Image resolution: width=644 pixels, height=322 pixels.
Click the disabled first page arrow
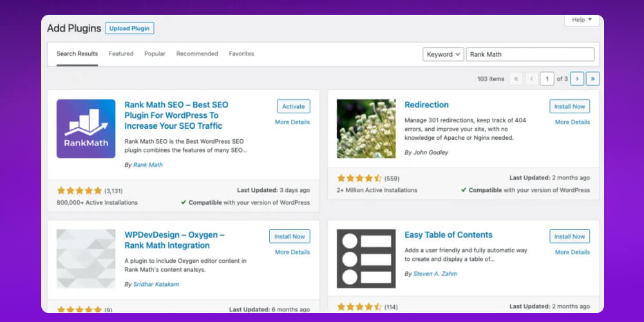516,79
